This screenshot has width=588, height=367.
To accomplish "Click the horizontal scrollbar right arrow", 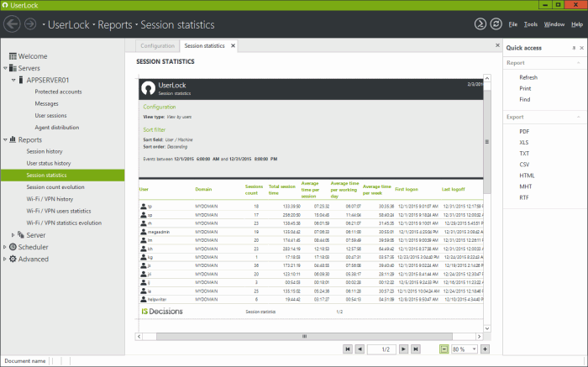I will (480, 336).
